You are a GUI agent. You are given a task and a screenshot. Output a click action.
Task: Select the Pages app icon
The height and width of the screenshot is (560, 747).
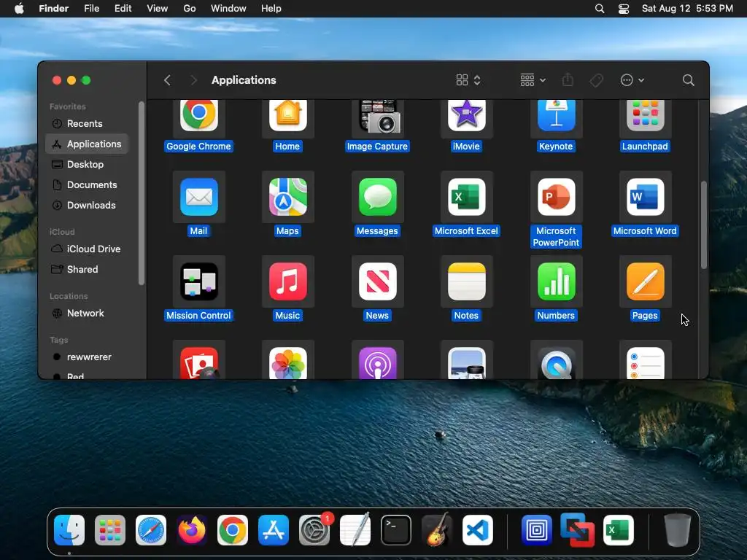pyautogui.click(x=645, y=281)
